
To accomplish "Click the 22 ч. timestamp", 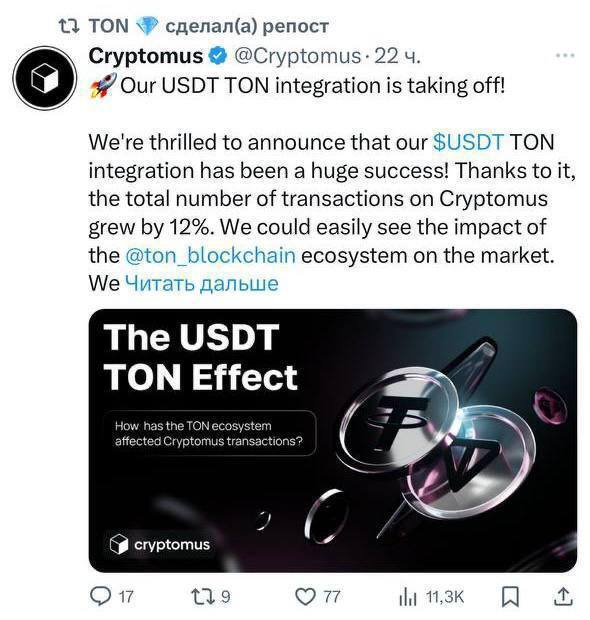I will (397, 56).
